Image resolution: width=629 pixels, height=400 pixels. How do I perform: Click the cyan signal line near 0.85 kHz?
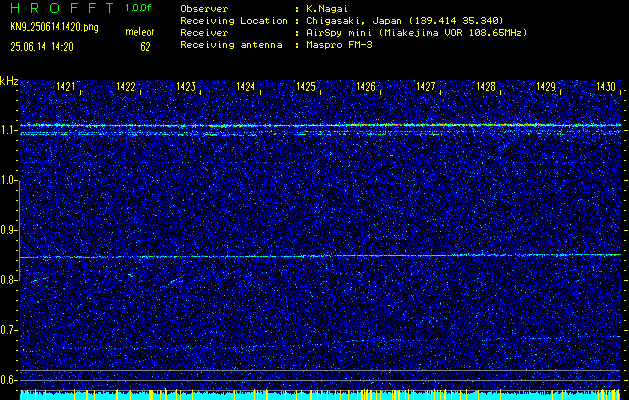point(320,256)
